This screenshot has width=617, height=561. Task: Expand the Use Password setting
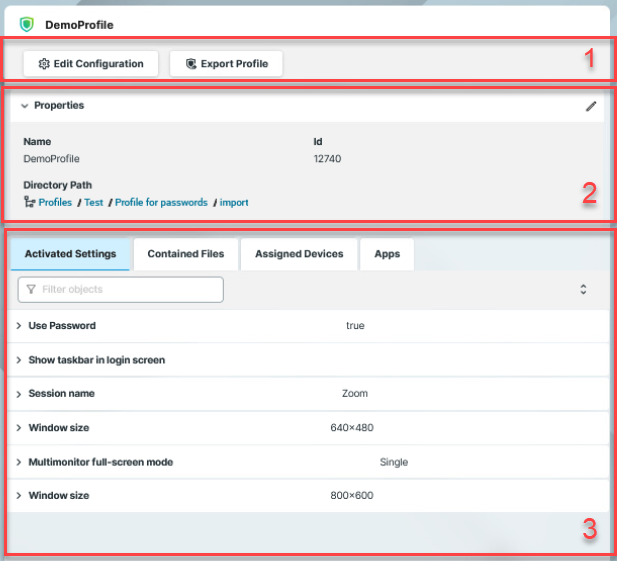(x=19, y=326)
